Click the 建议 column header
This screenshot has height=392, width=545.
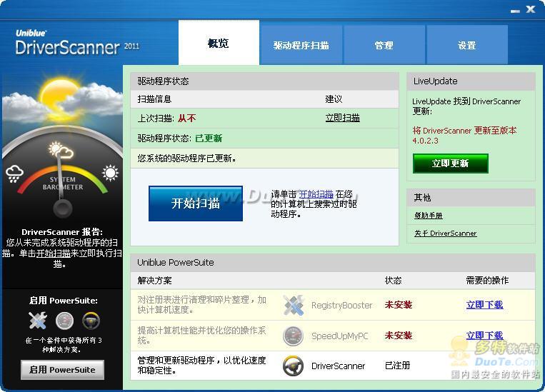pyautogui.click(x=334, y=99)
